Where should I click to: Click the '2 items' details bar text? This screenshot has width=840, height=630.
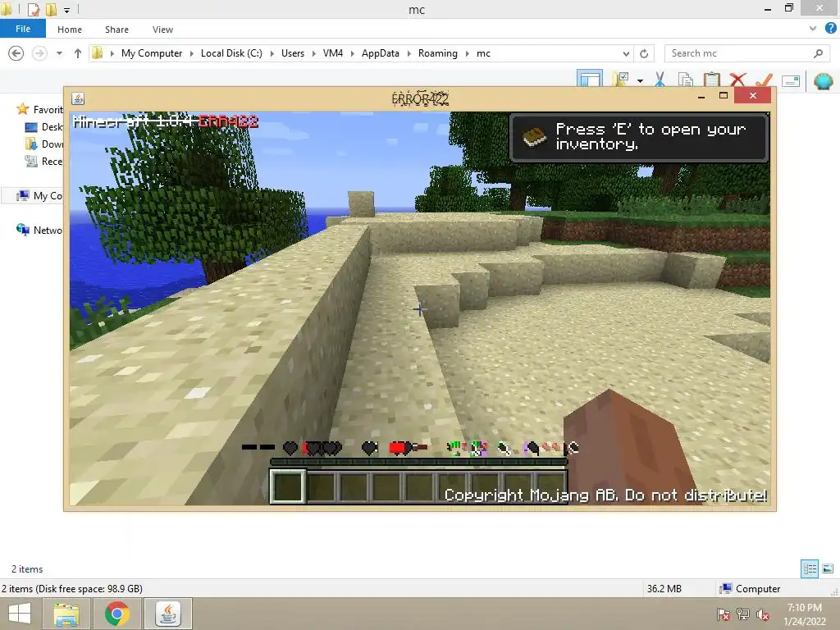pyautogui.click(x=27, y=569)
